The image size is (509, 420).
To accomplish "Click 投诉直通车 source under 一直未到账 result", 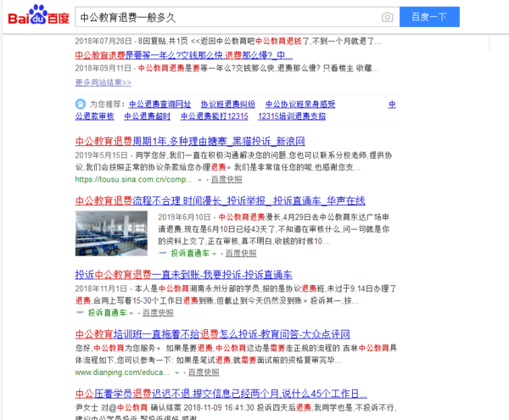I will pos(107,313).
